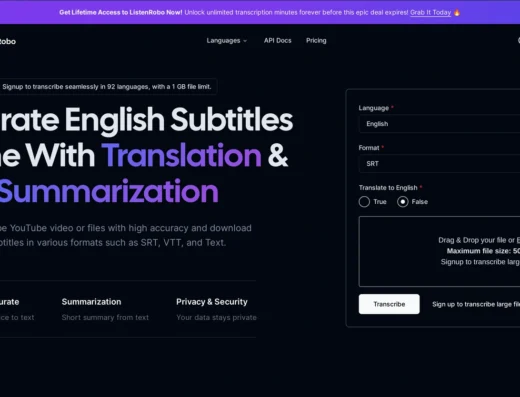520x397 pixels.
Task: Open the Format dropdown showing SRT
Action: tap(439, 164)
